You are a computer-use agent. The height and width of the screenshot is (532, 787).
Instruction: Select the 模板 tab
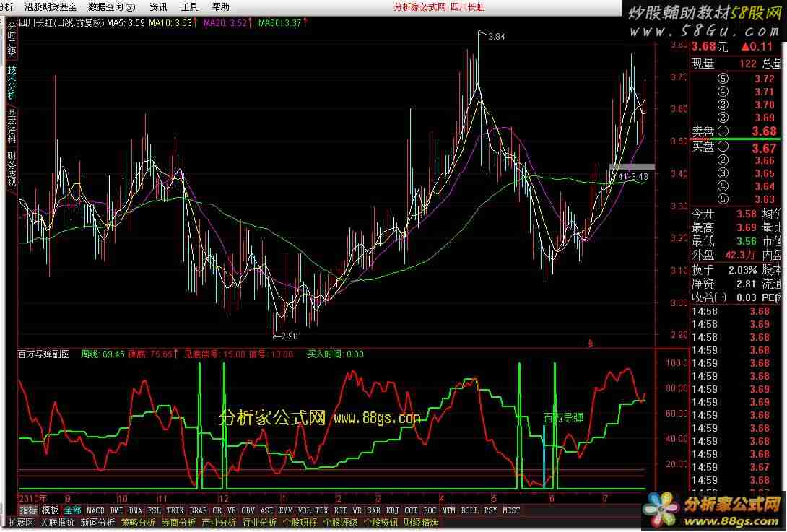(51, 510)
